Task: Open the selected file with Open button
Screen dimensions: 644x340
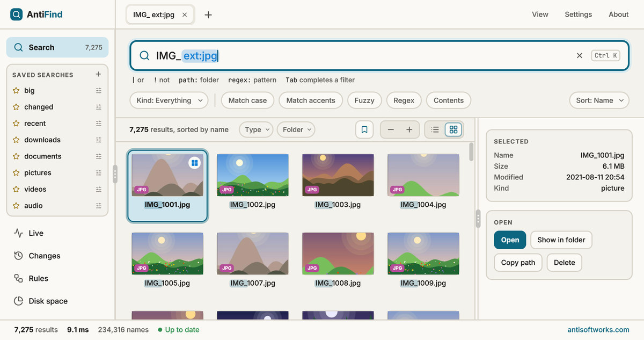Action: 510,240
